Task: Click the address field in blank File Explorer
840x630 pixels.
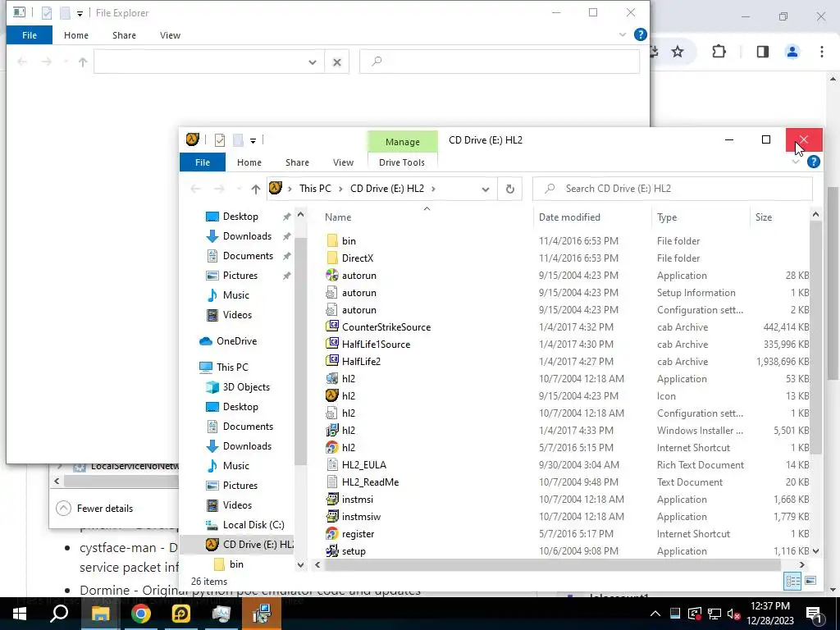Action: tap(200, 62)
